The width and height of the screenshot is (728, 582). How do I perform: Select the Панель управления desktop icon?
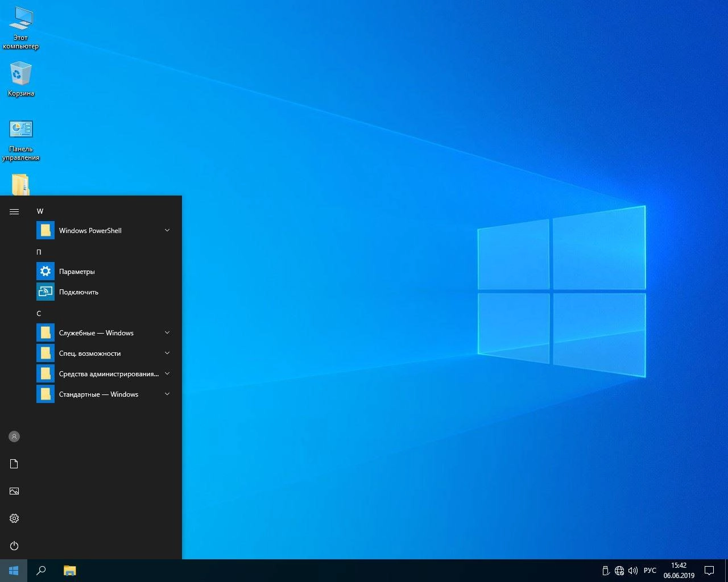point(21,140)
